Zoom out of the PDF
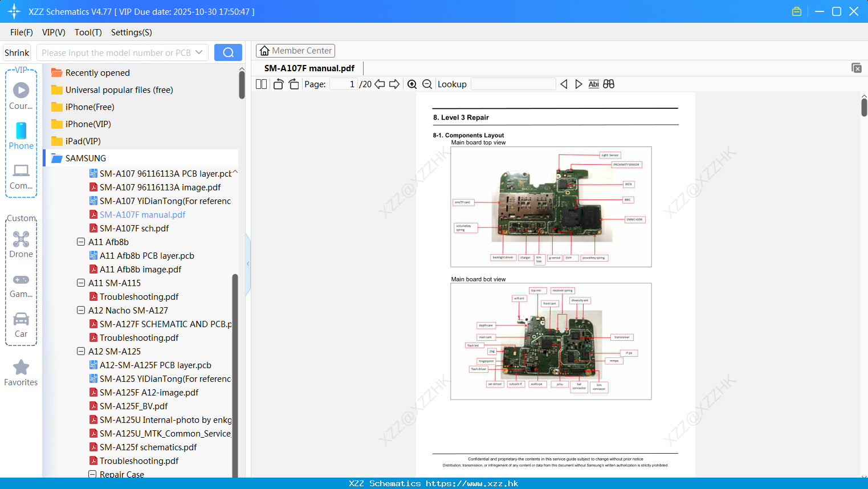 (x=427, y=84)
